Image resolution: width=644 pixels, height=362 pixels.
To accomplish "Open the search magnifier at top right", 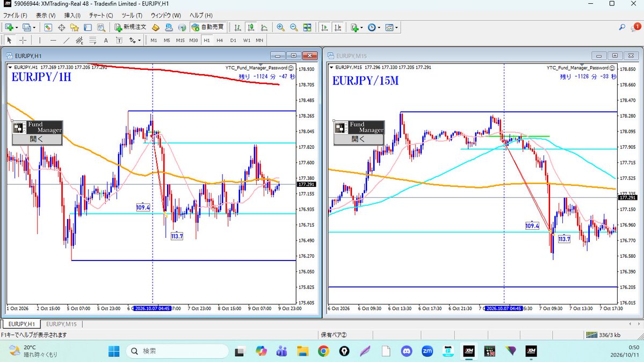I will point(622,27).
